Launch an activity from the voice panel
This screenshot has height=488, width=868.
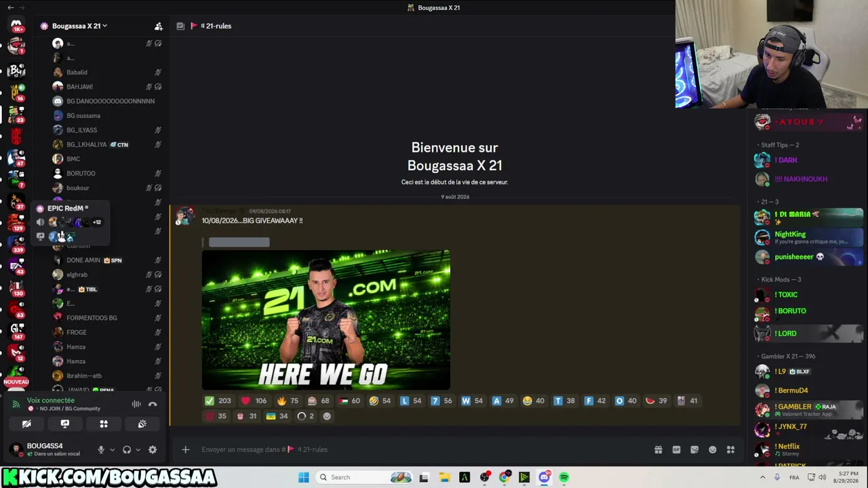tap(104, 424)
